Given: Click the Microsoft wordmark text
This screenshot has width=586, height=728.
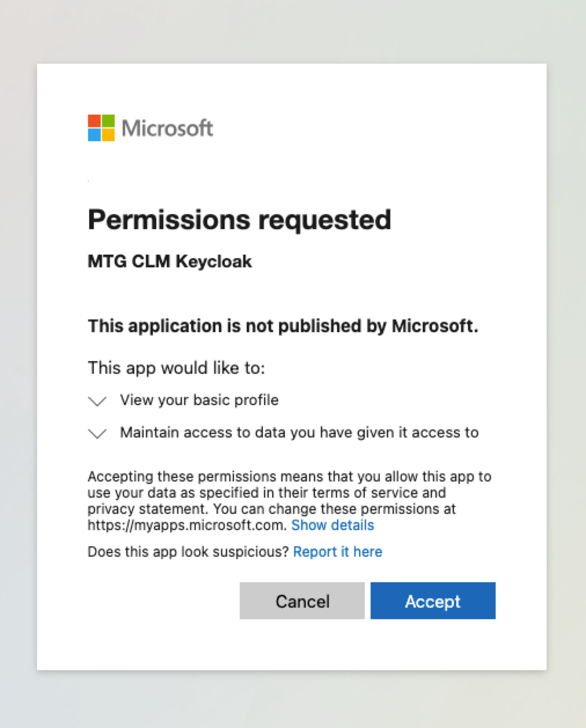Looking at the screenshot, I should 167,128.
